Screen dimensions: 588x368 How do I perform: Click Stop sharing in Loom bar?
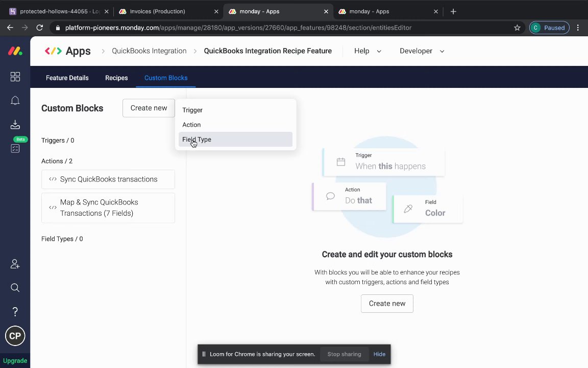344,354
